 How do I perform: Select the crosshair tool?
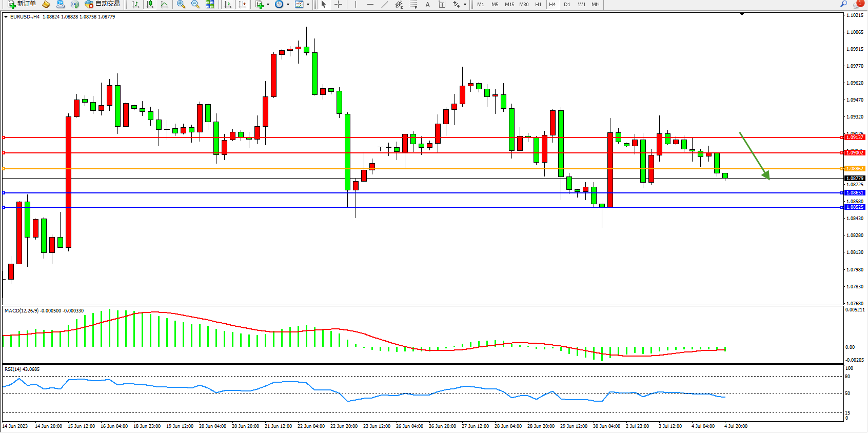(x=339, y=4)
